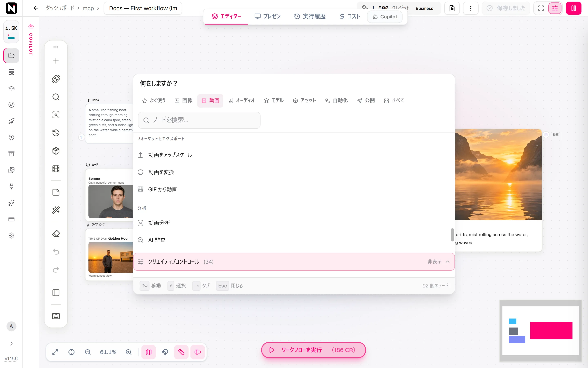This screenshot has width=588, height=368.
Task: Click the node list scrollbar thumb
Action: [452, 235]
